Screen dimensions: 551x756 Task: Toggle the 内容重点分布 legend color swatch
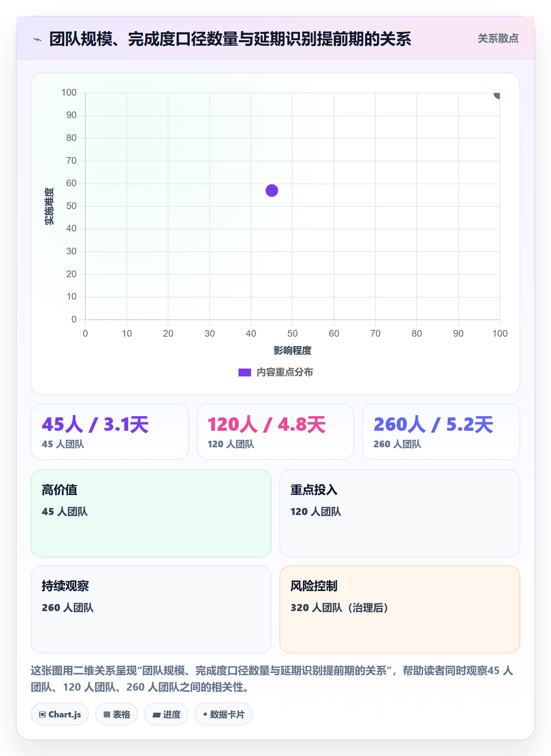click(x=244, y=372)
